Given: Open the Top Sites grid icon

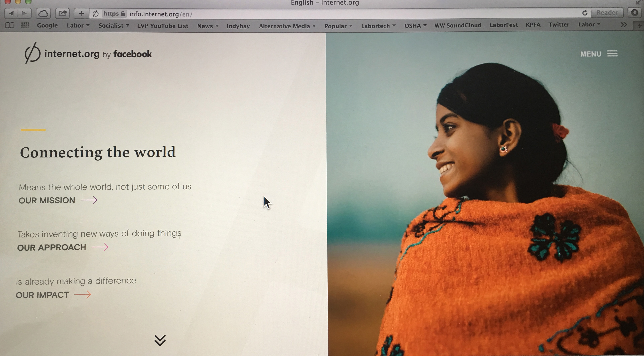Looking at the screenshot, I should pyautogui.click(x=25, y=25).
